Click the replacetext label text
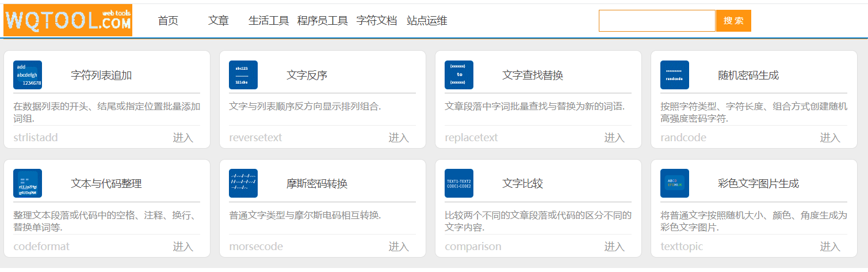The height and width of the screenshot is (272, 868). [x=471, y=138]
